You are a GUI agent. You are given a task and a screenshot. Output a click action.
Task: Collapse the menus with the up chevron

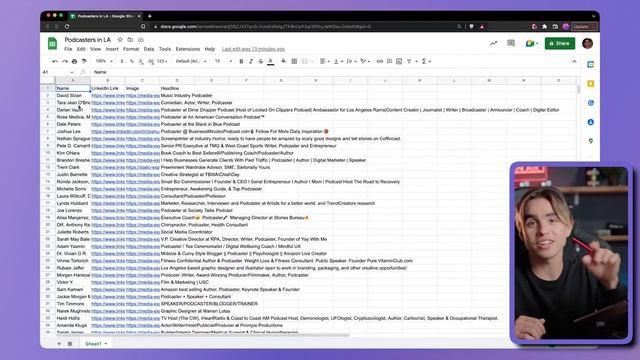point(574,61)
